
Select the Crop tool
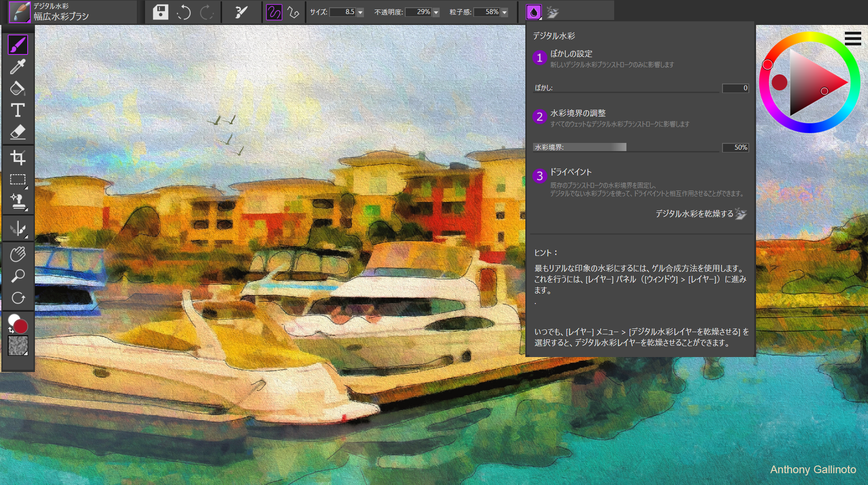[x=18, y=157]
